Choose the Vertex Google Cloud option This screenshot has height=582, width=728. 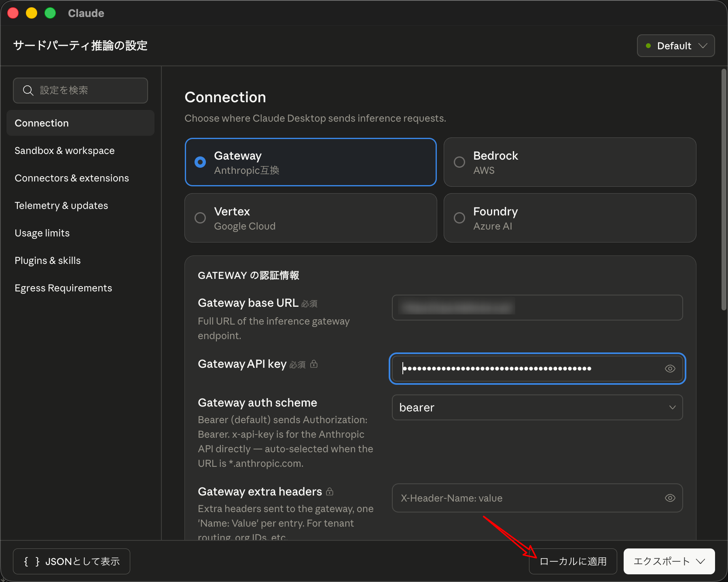311,218
